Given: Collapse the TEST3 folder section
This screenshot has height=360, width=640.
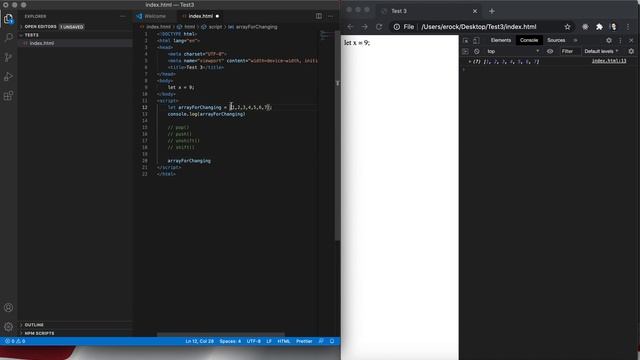Looking at the screenshot, I should point(31,35).
